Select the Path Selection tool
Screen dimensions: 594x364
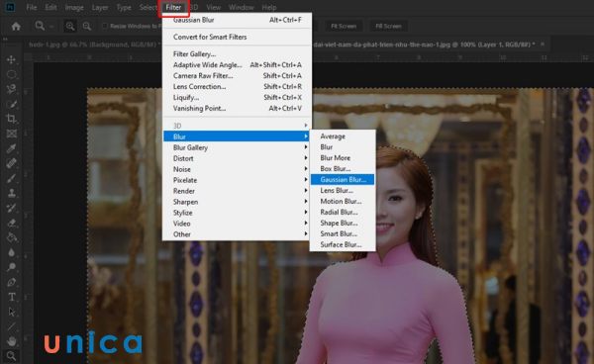coord(11,312)
